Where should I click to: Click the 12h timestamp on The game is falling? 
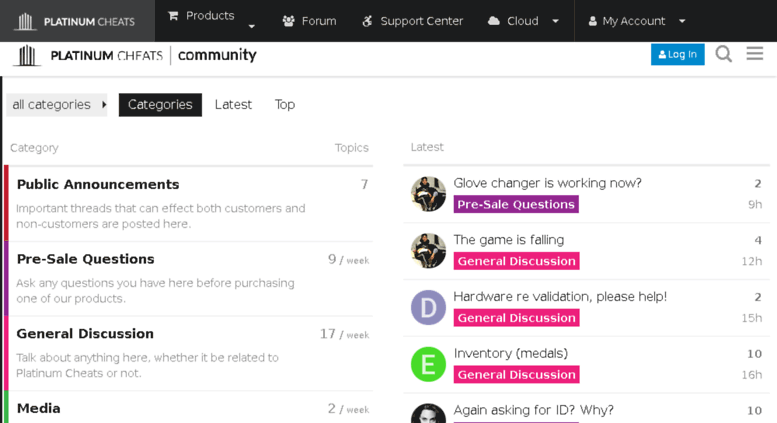(752, 261)
